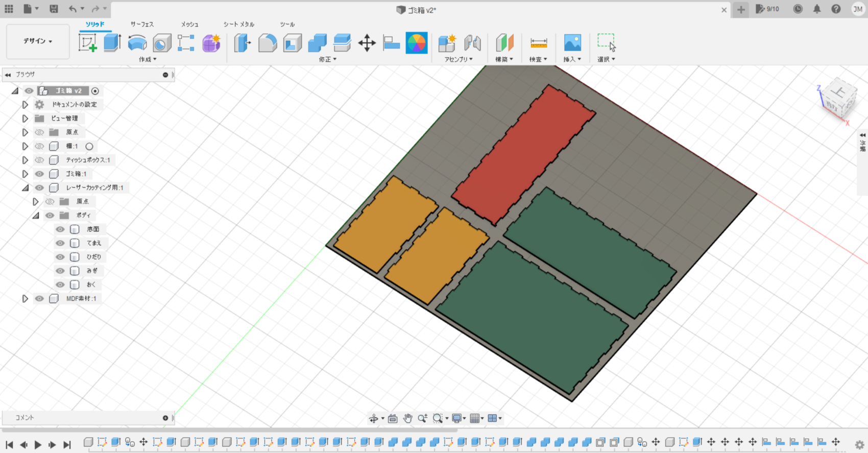Select the Insert image tool
The image size is (868, 453).
click(x=572, y=43)
